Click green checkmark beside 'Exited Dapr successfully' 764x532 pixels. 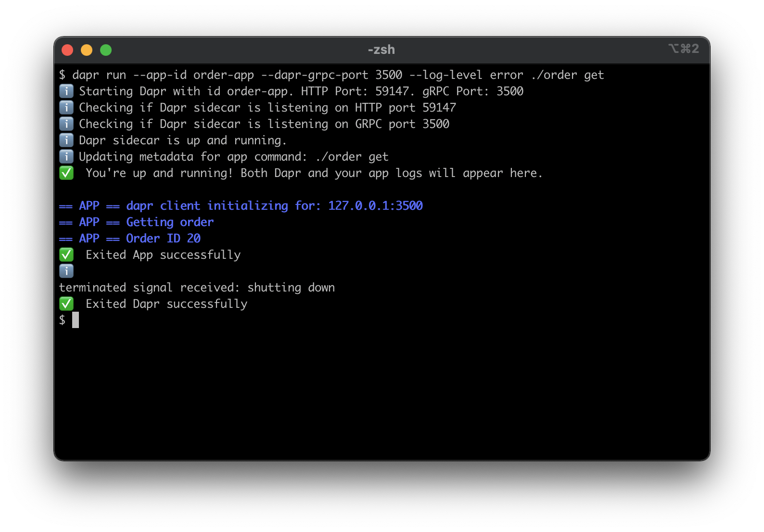66,304
